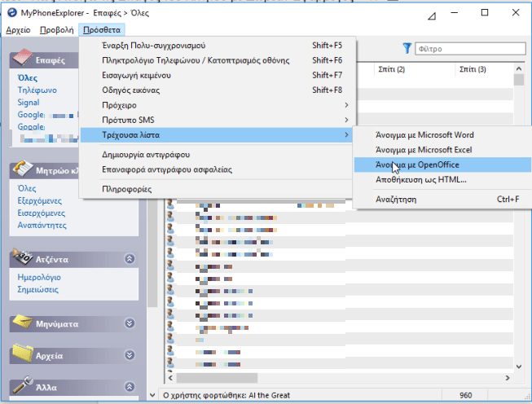Click the Πρόσθετα menu
Screen dimensions: 532x404
tap(102, 30)
